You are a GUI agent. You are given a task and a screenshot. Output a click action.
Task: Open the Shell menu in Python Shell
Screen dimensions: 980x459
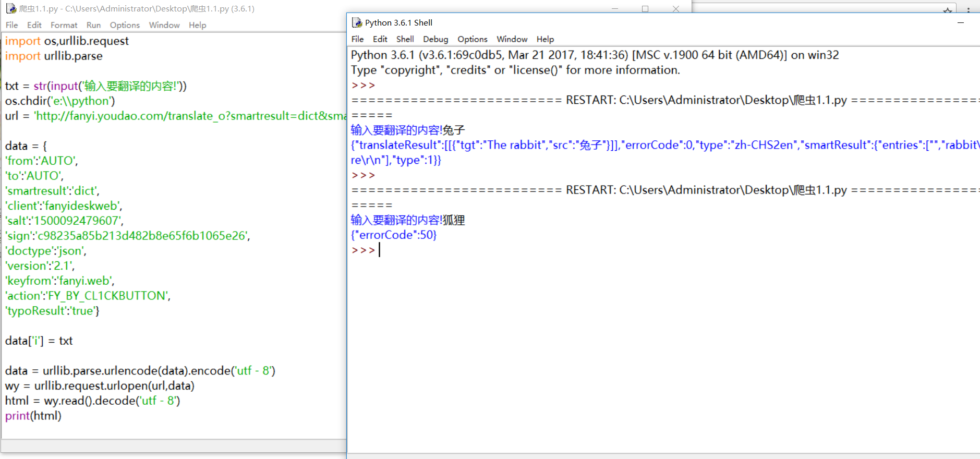405,39
